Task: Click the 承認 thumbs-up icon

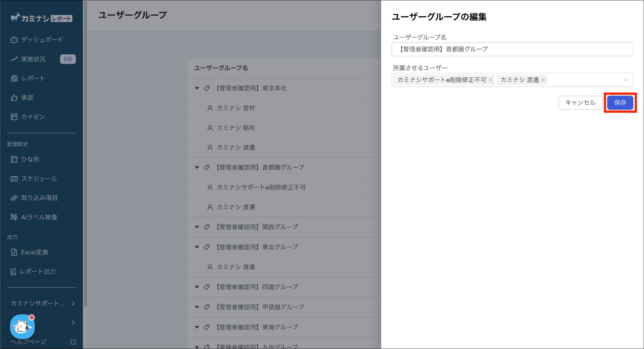Action: click(14, 98)
